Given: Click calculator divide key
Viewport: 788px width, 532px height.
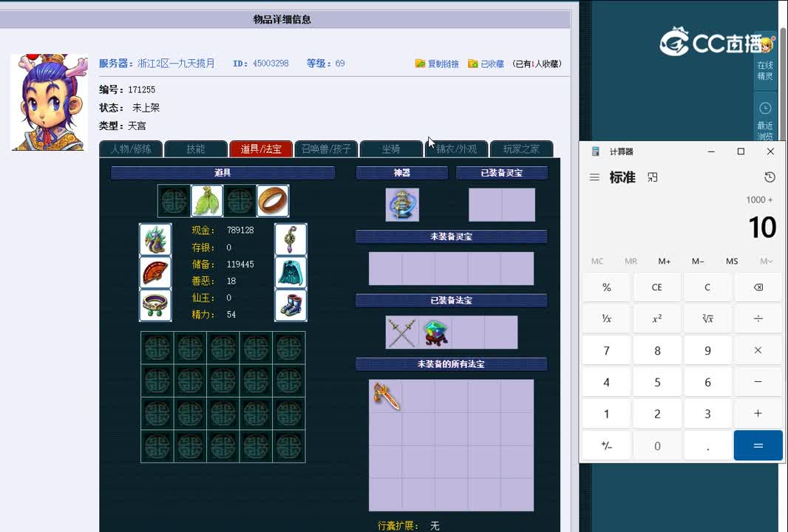Looking at the screenshot, I should (x=758, y=318).
